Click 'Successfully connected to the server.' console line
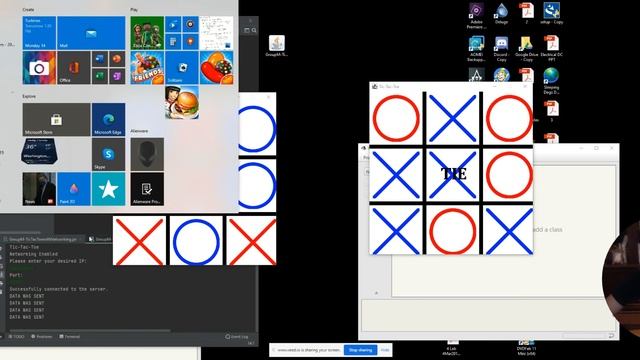Image resolution: width=640 pixels, height=360 pixels. [x=58, y=289]
